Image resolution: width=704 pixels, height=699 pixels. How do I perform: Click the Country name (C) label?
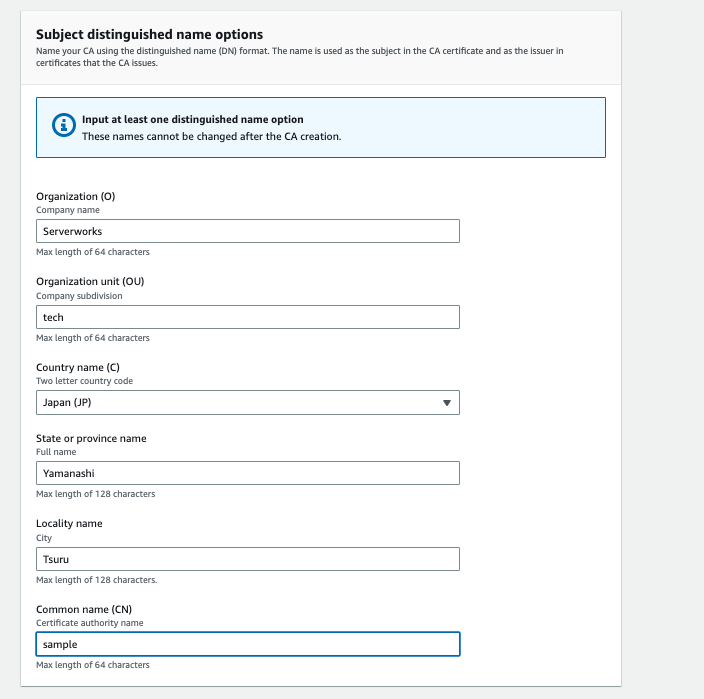pos(78,367)
